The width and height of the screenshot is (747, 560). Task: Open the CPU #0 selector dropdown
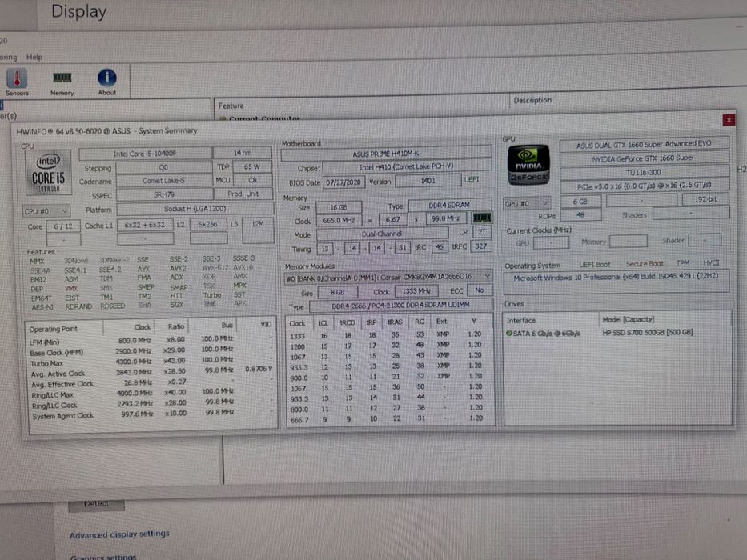[x=46, y=211]
